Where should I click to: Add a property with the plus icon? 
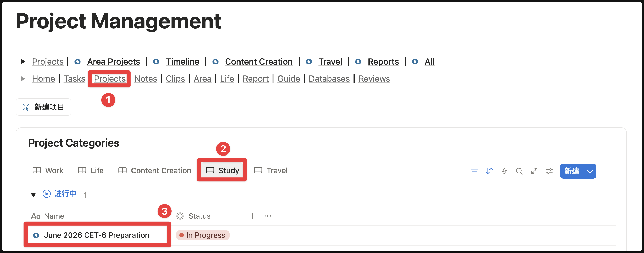pyautogui.click(x=252, y=216)
